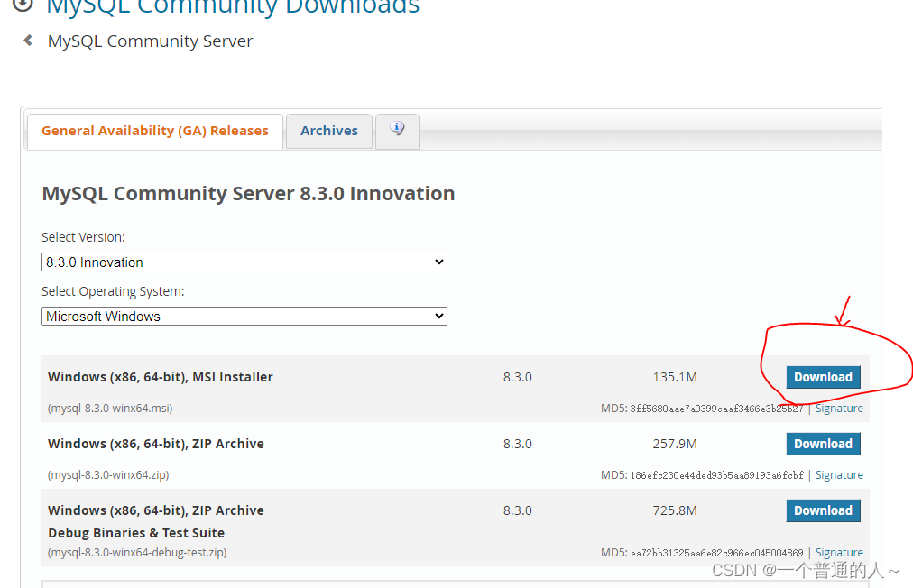Click the 'Debug Binaries & Test Suite' label
Viewport: 913px width, 588px height.
click(x=136, y=533)
